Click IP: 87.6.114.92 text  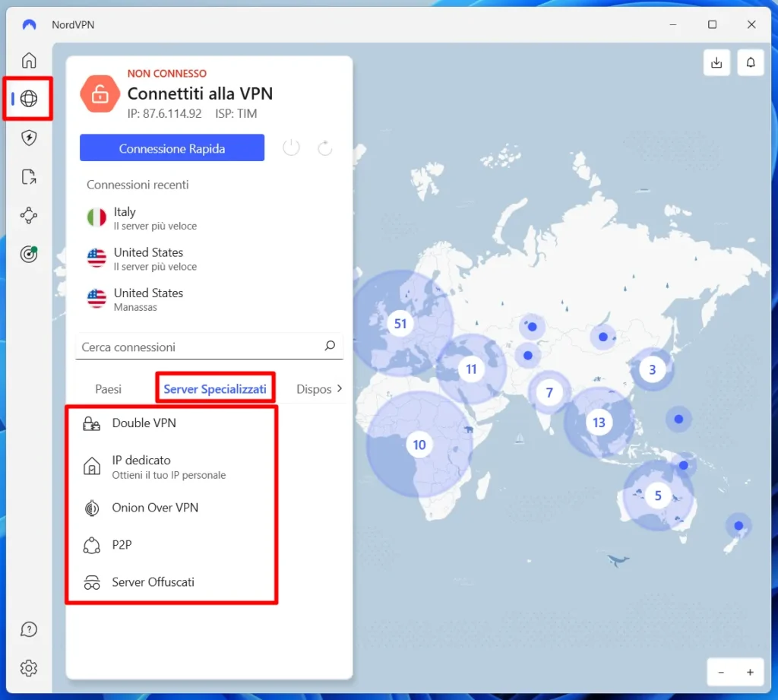(164, 114)
